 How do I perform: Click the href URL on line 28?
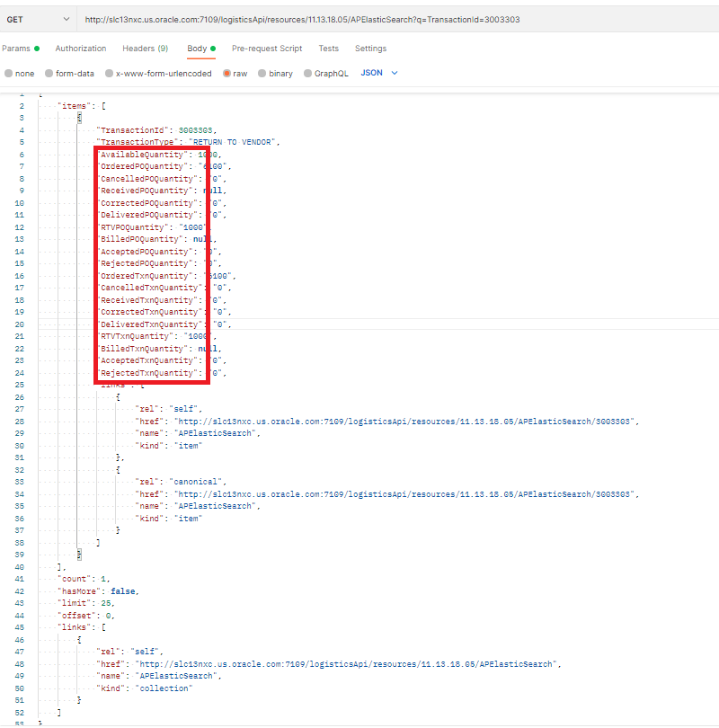coord(404,422)
